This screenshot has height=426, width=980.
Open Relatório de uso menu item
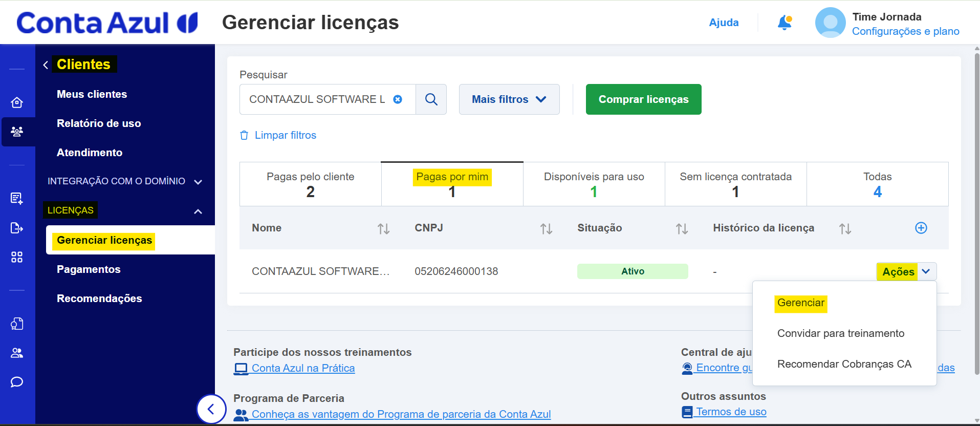click(x=99, y=123)
